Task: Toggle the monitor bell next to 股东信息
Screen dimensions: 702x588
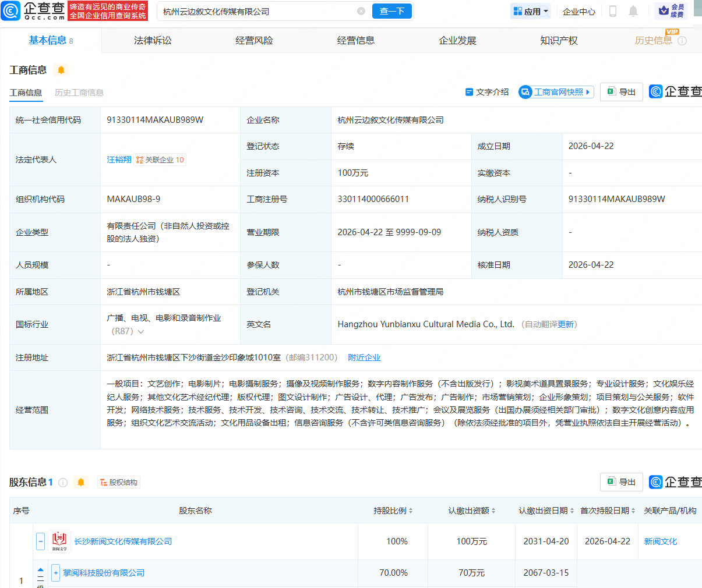Action: 81,482
